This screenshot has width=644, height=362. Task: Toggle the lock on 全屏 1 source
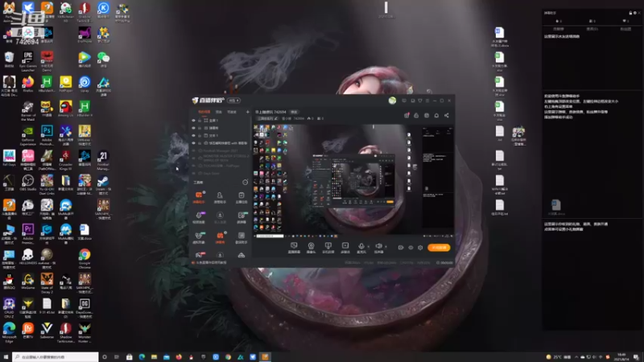pyautogui.click(x=200, y=120)
